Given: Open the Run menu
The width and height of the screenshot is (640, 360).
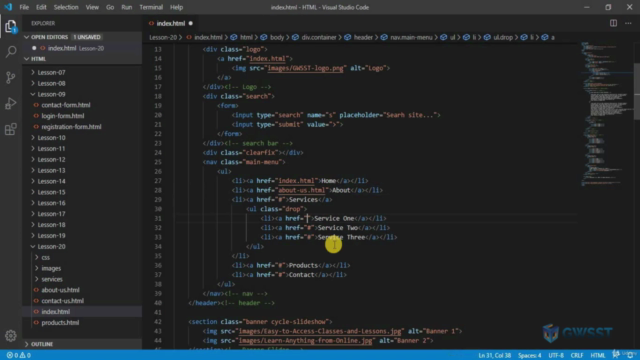Looking at the screenshot, I should pos(127,7).
